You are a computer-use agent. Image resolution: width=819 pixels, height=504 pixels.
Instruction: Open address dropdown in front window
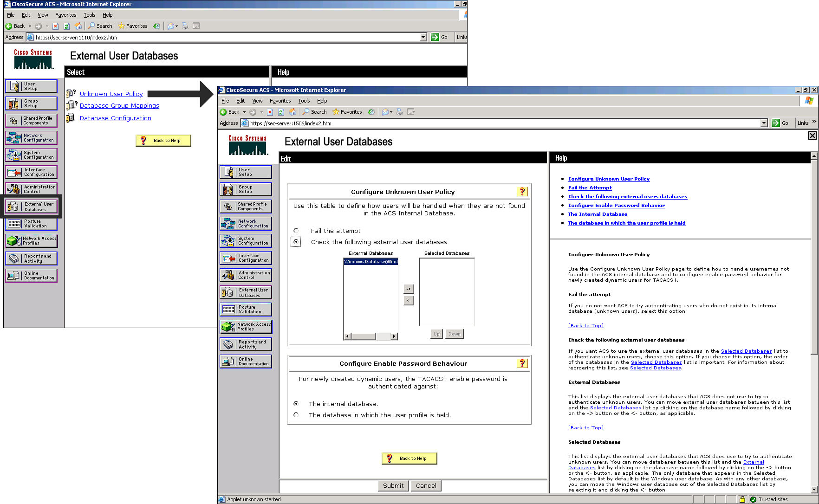(x=764, y=123)
